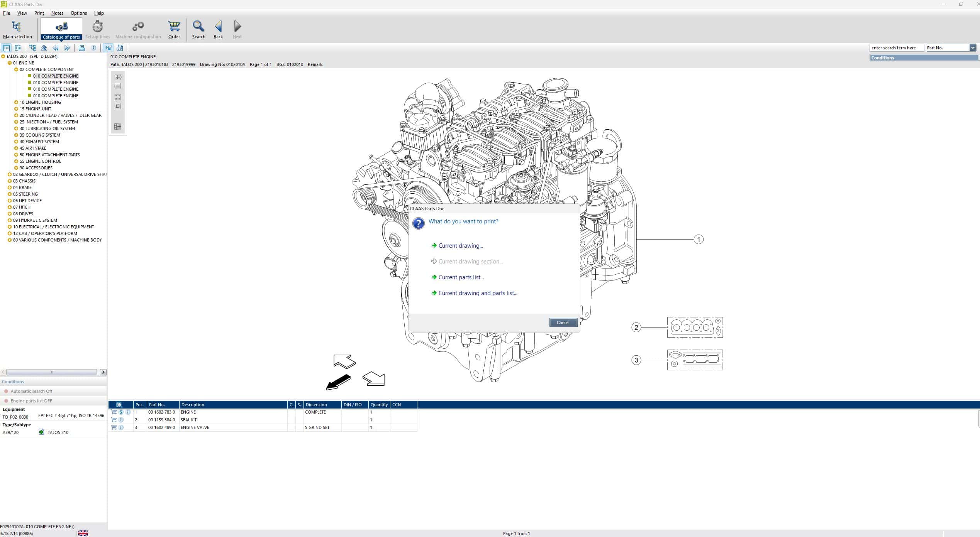Click the panel dock arrow icon

(118, 127)
